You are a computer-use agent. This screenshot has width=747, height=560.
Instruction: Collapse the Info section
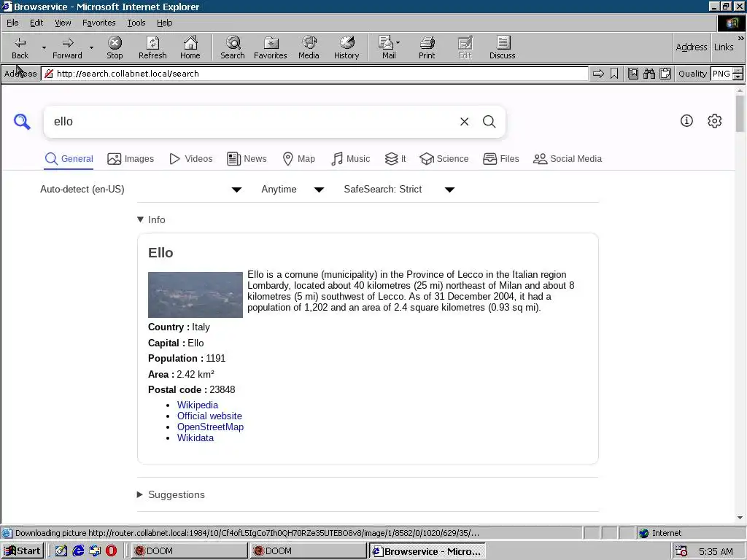151,219
